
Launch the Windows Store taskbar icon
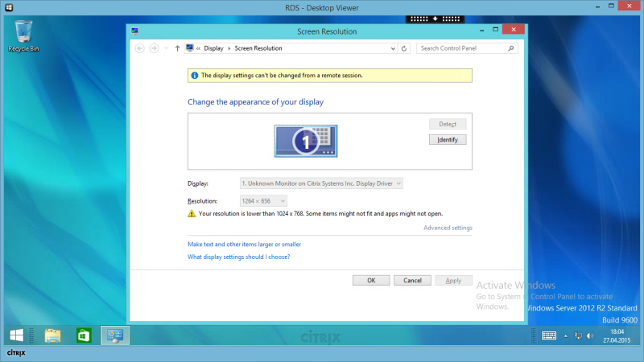click(84, 335)
